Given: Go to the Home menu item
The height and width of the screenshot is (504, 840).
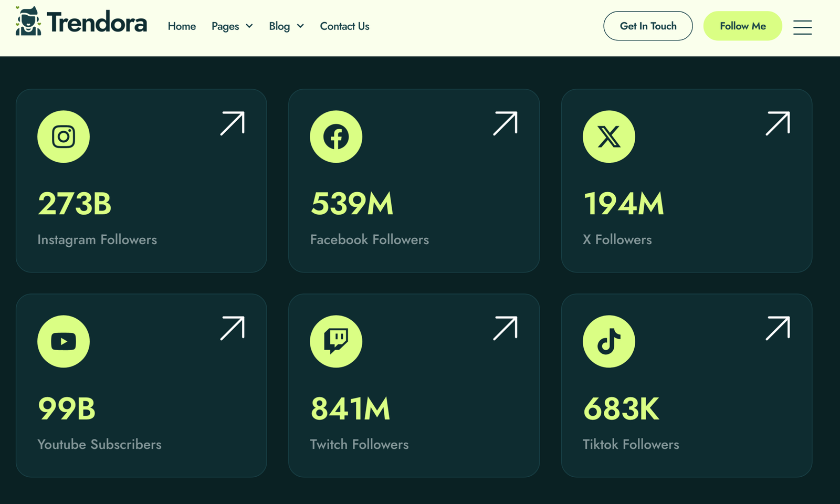Looking at the screenshot, I should [x=182, y=26].
